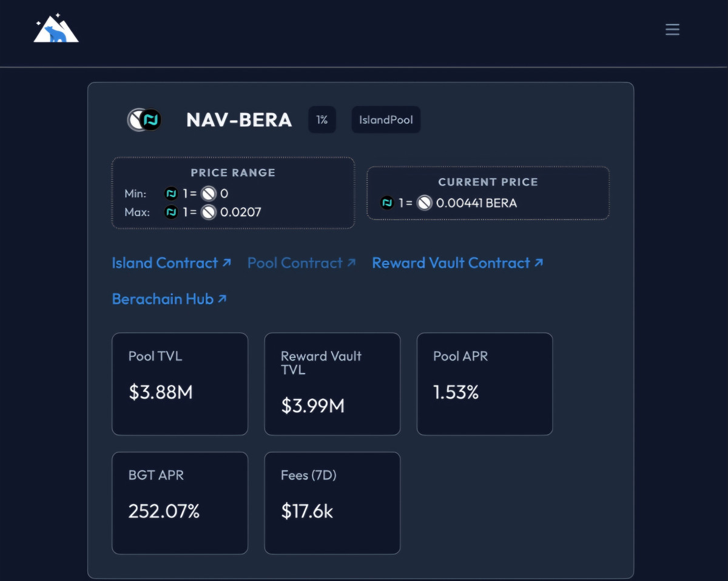The image size is (728, 581).
Task: Click the Pool APR card
Action: [484, 384]
